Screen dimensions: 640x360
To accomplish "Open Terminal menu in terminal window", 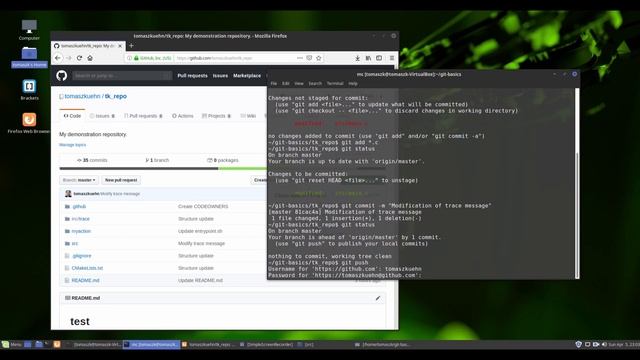I will (x=335, y=84).
